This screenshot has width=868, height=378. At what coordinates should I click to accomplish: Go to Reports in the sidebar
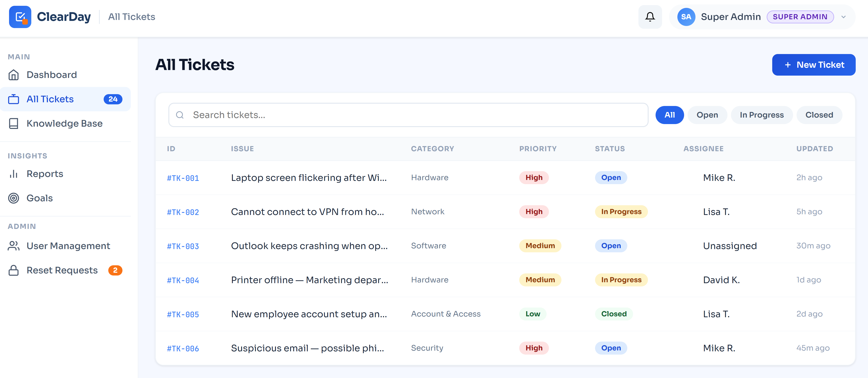[65, 174]
